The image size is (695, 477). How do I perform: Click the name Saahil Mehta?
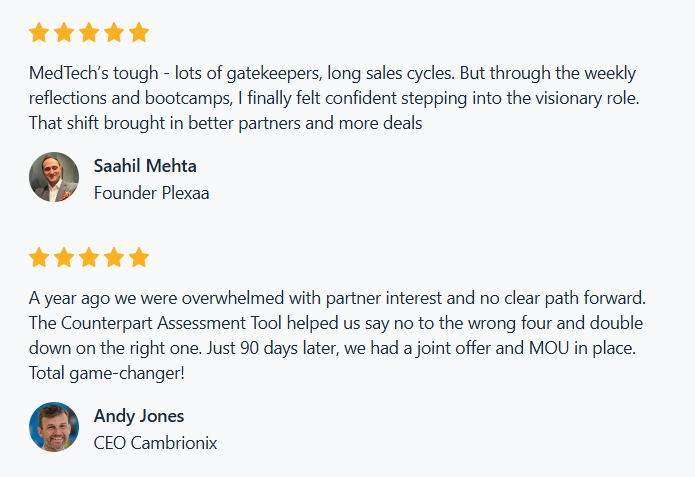143,166
